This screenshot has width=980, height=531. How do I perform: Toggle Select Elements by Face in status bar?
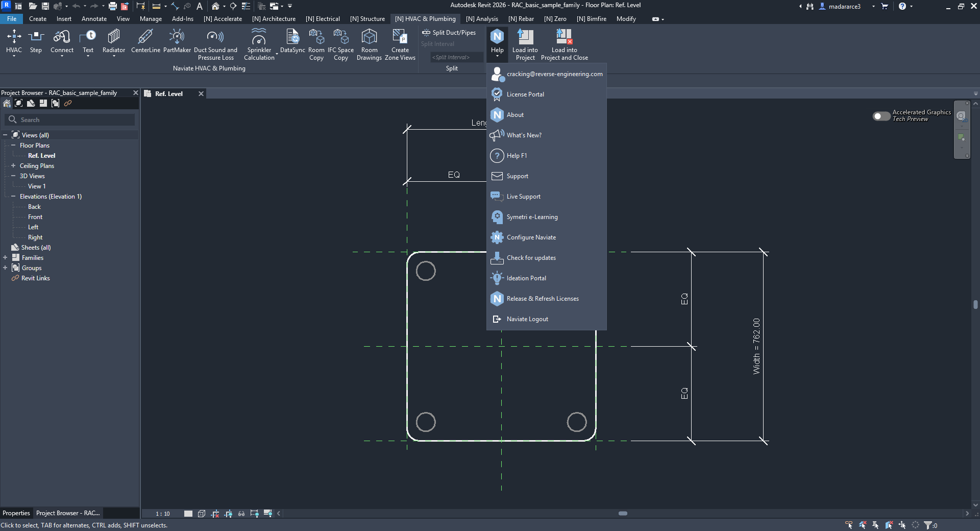tap(889, 525)
